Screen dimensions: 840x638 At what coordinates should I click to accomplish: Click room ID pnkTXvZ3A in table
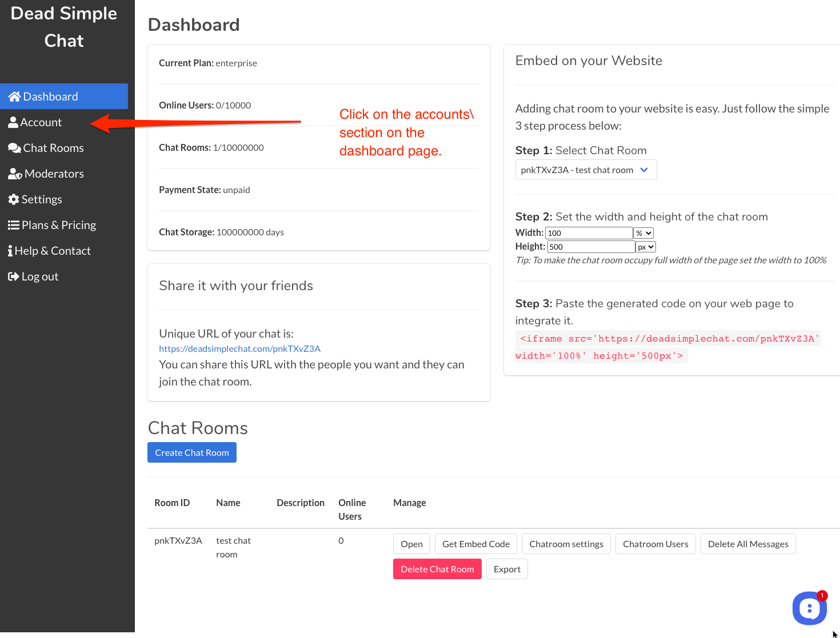pos(178,540)
